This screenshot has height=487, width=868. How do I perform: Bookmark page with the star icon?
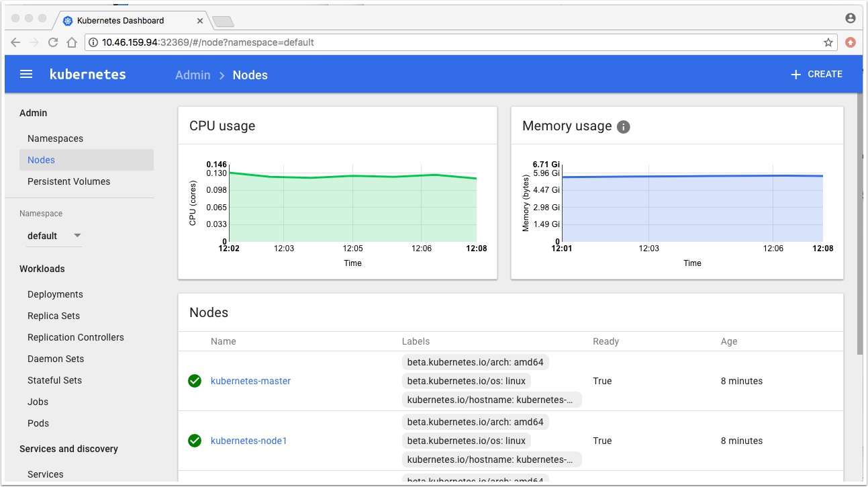828,42
